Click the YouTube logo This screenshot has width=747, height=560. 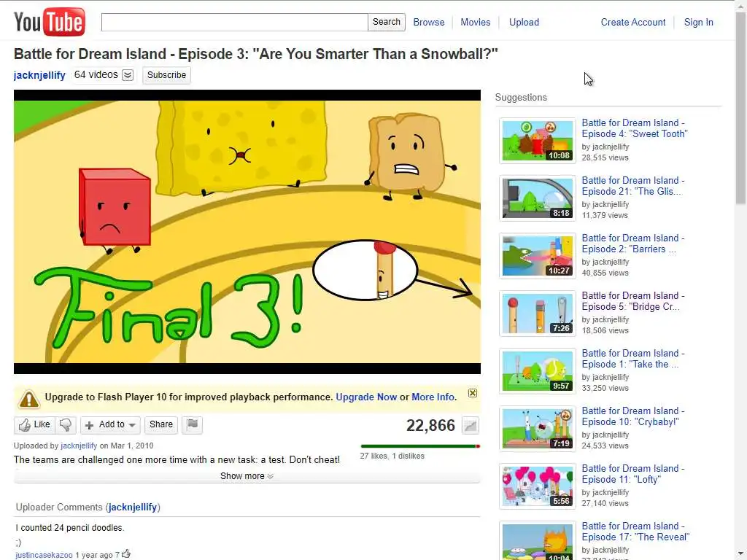[50, 22]
